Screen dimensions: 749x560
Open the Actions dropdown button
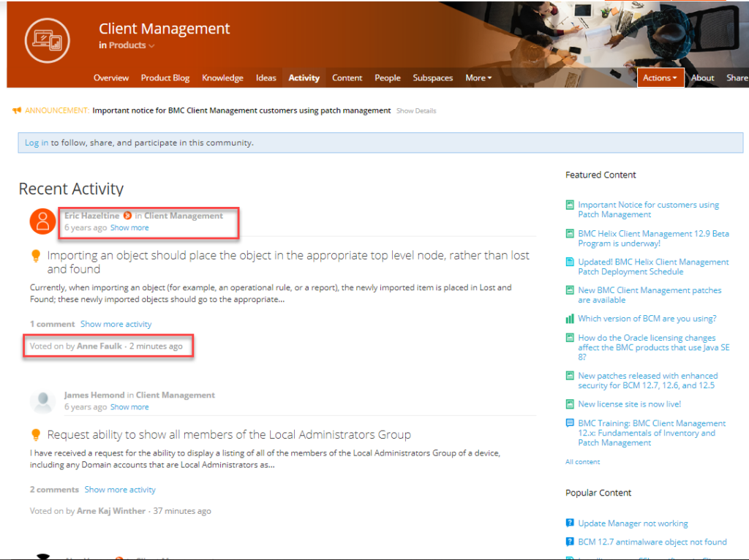pos(660,77)
